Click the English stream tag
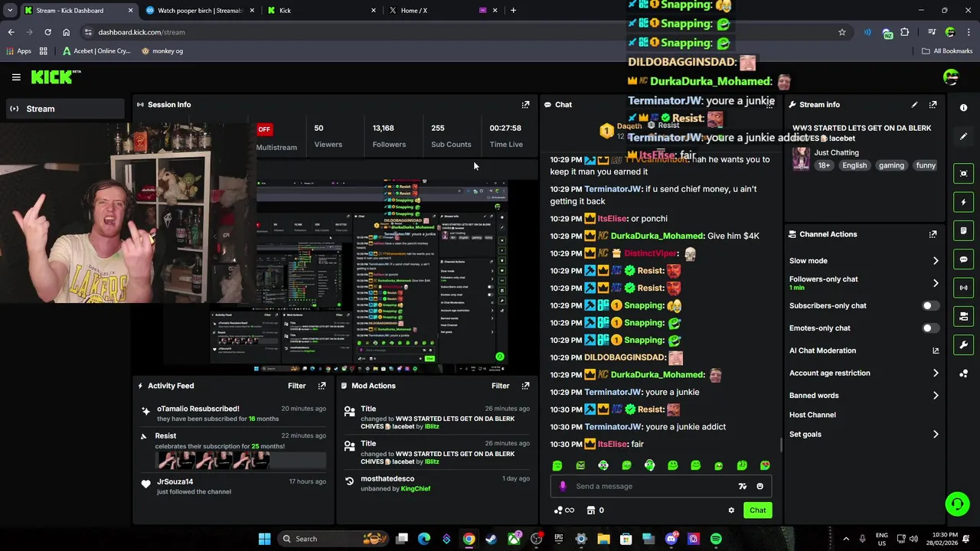Screen dimensions: 980x551 click(854, 165)
